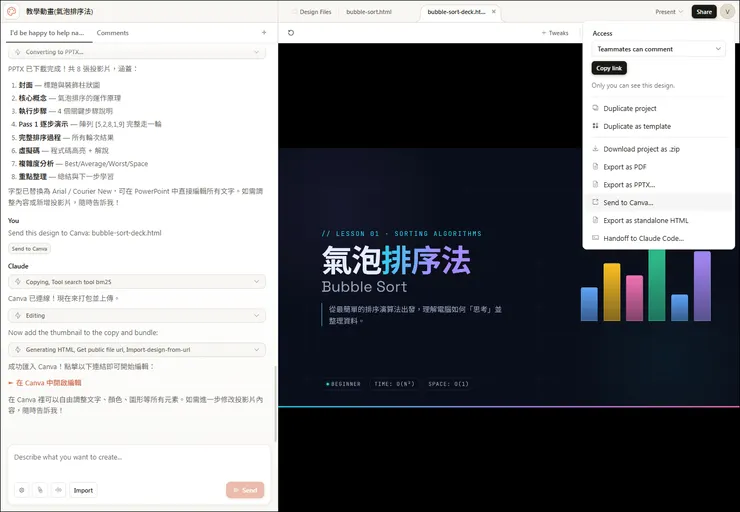Click the Import button
This screenshot has width=740, height=512.
click(x=83, y=490)
